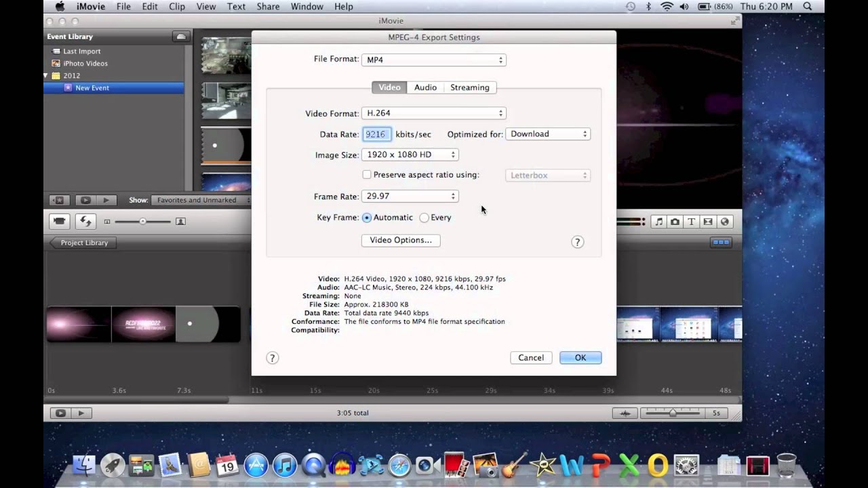868x488 pixels.
Task: Collapse the 2012 folder triangle
Action: point(46,76)
